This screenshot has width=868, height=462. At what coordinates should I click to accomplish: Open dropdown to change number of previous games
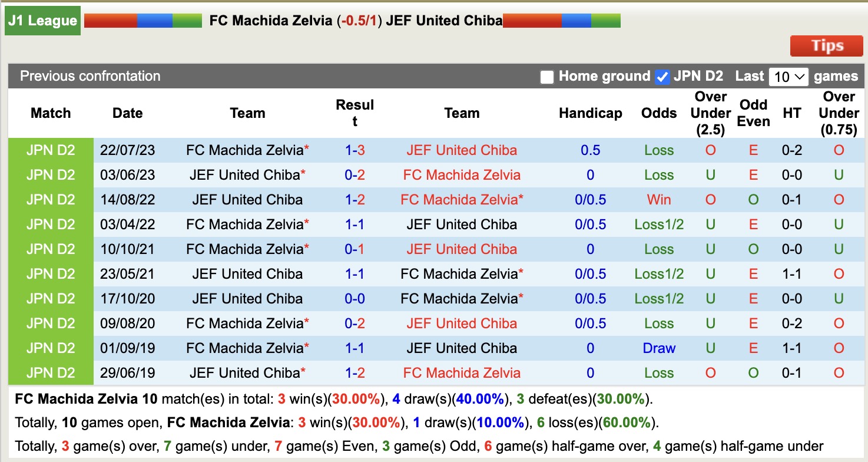[x=789, y=76]
